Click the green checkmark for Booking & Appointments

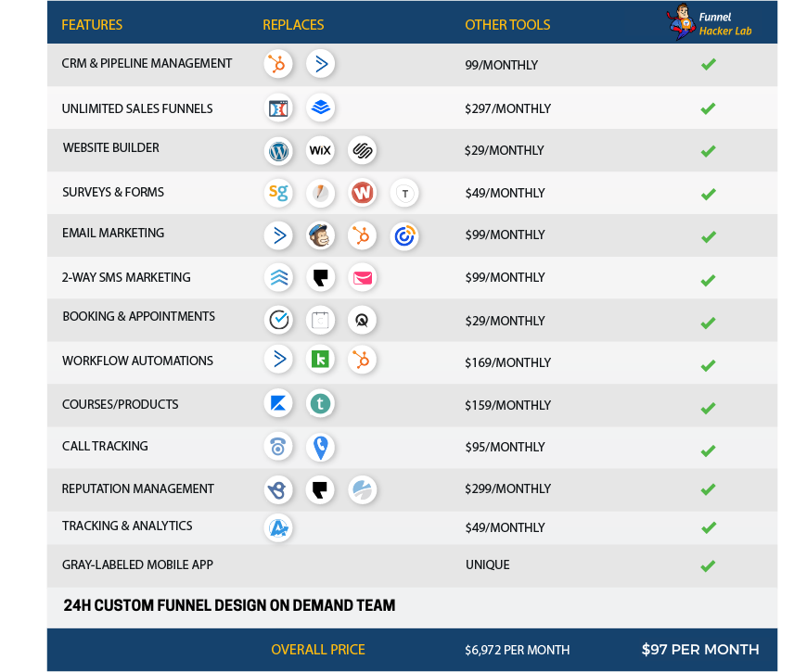point(709,323)
